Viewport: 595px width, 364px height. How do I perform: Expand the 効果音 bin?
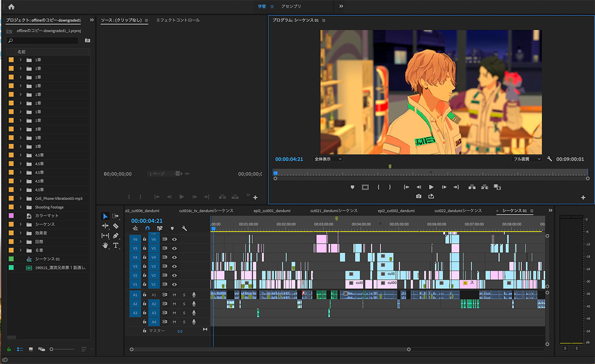pyautogui.click(x=21, y=233)
